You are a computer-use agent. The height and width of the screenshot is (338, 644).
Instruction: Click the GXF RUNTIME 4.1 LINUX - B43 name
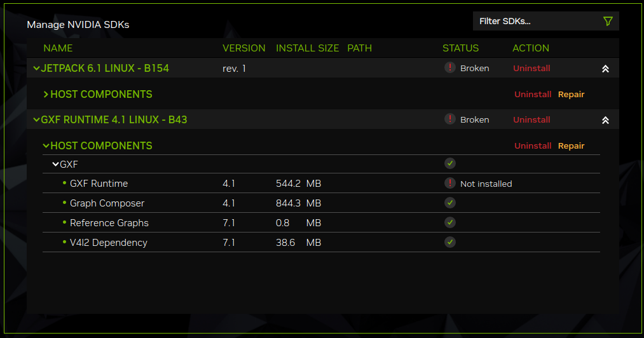(x=114, y=119)
